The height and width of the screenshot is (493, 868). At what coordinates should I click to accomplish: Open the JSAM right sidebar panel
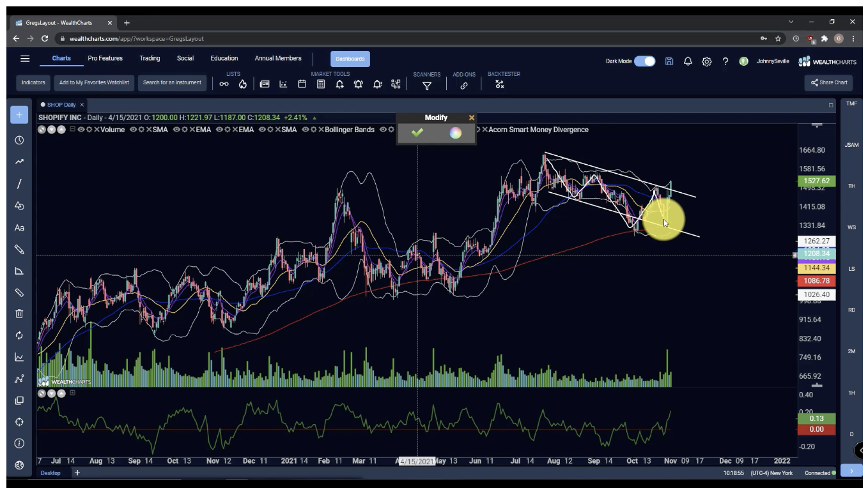pyautogui.click(x=851, y=145)
